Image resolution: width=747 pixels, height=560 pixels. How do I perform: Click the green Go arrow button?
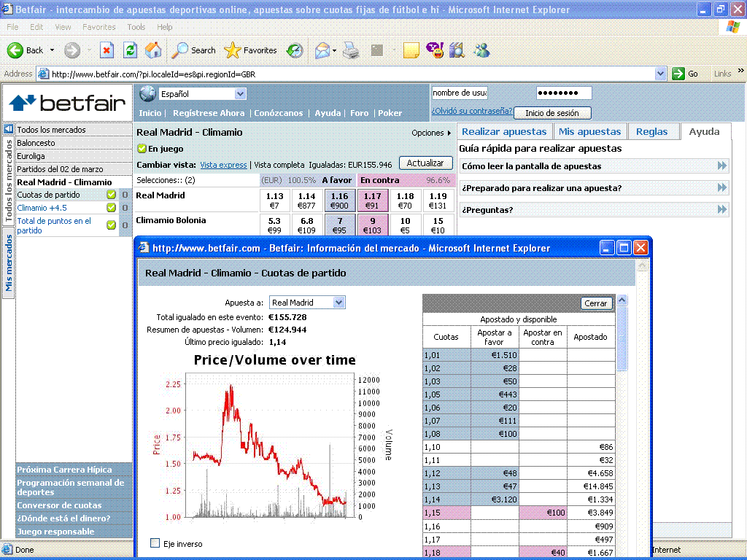coord(678,74)
